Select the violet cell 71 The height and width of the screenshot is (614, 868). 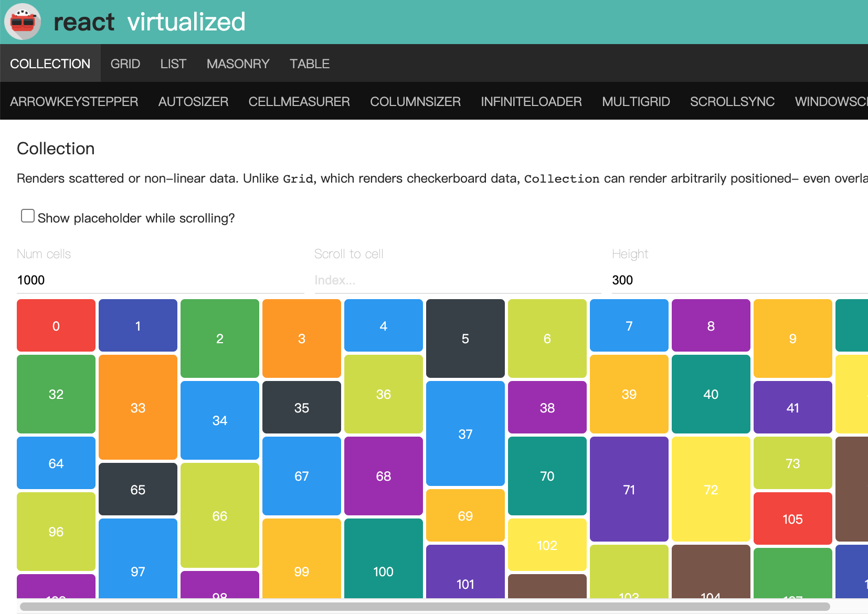click(x=629, y=489)
